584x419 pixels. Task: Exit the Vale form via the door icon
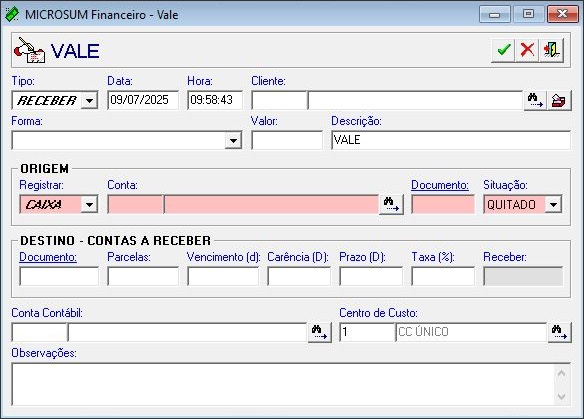tap(551, 50)
